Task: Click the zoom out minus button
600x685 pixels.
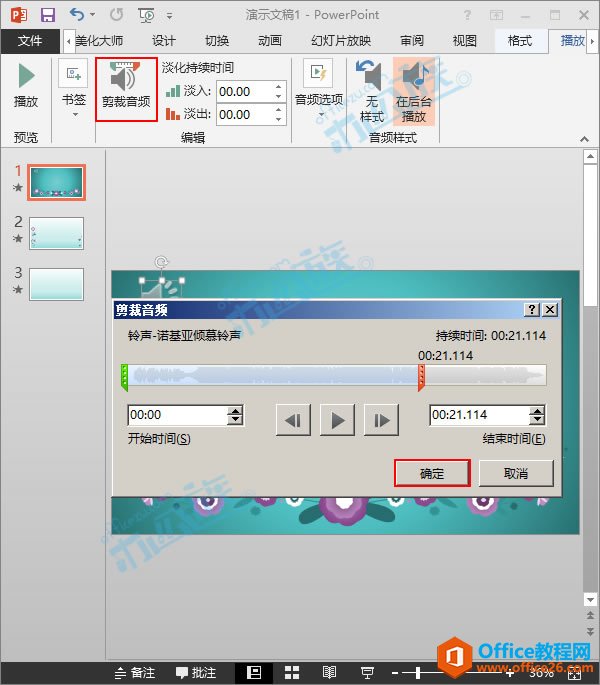Action: pos(395,673)
